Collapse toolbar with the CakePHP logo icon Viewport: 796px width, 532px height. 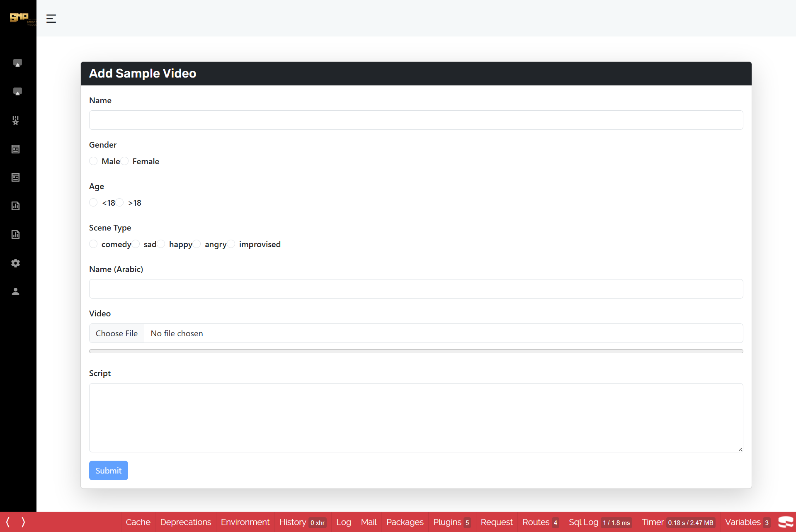(x=786, y=522)
